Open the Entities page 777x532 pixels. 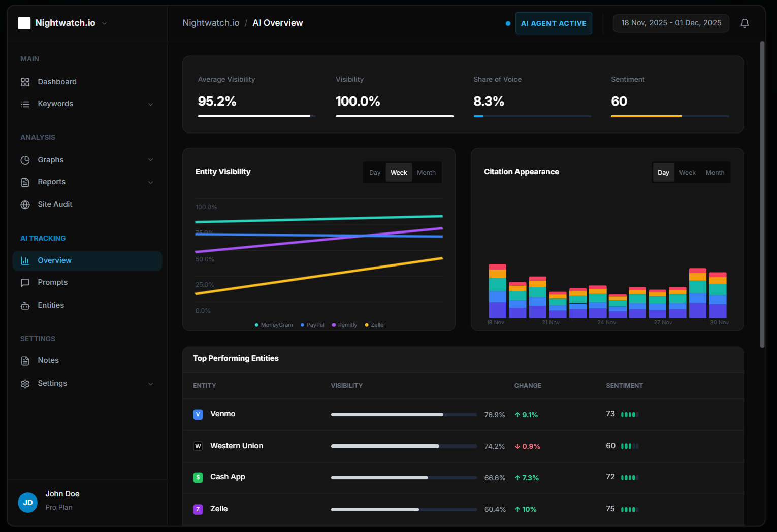(x=51, y=305)
